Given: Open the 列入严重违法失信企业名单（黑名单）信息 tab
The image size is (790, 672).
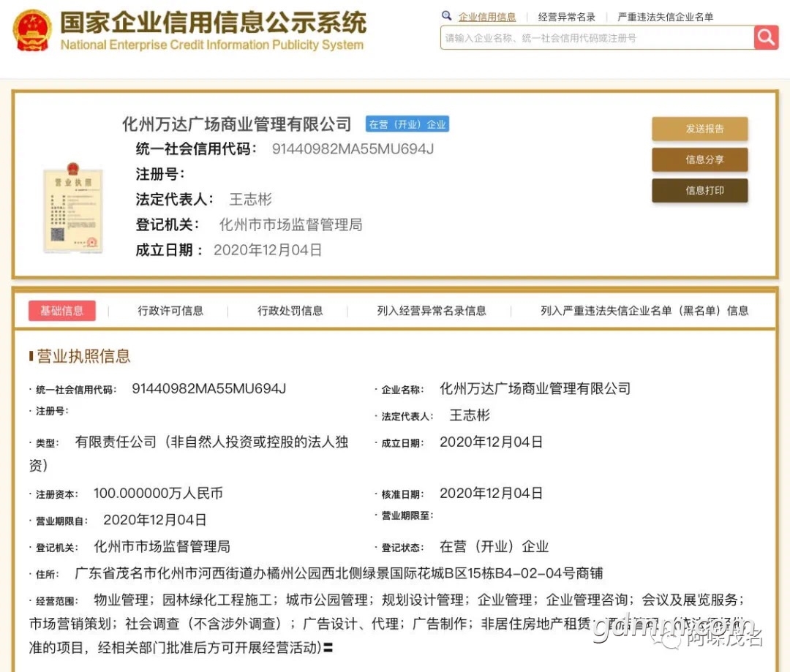Looking at the screenshot, I should coord(644,311).
